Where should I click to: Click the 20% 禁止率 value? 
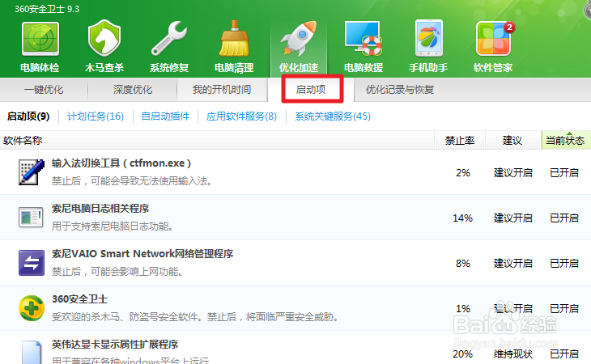[x=462, y=353]
